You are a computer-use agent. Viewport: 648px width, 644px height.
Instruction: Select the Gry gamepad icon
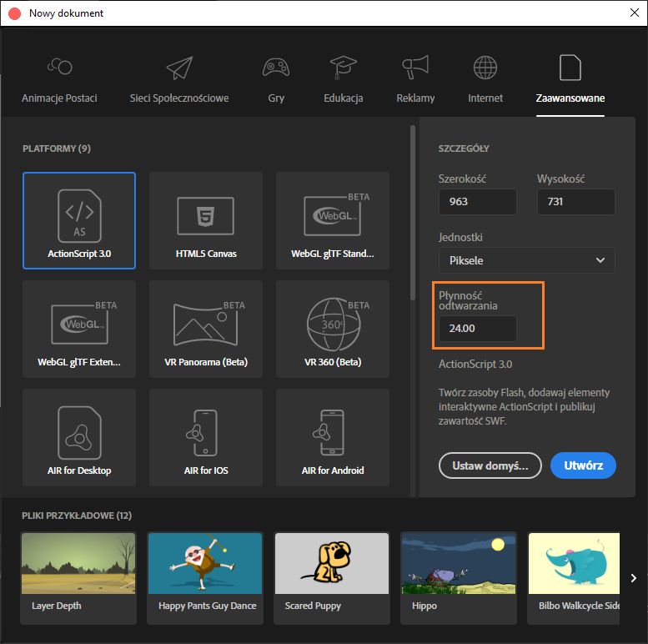(x=276, y=67)
